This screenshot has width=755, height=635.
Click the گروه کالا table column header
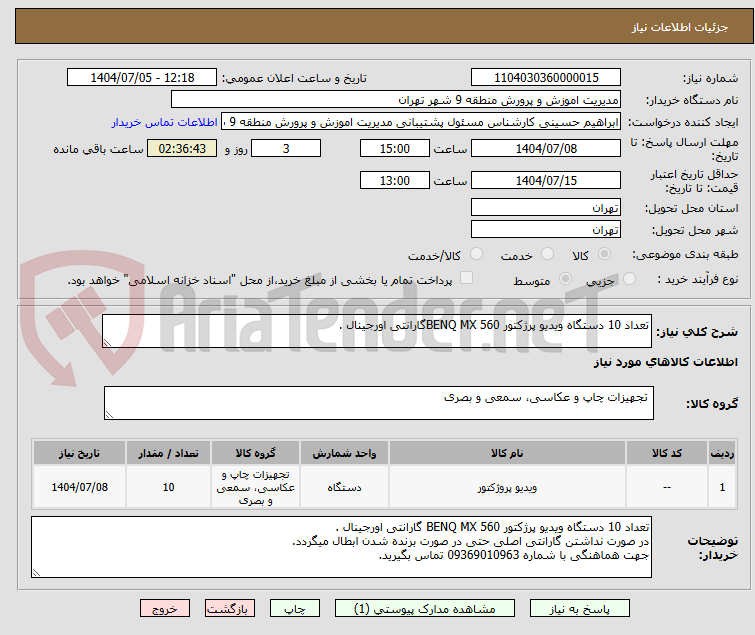[x=255, y=453]
